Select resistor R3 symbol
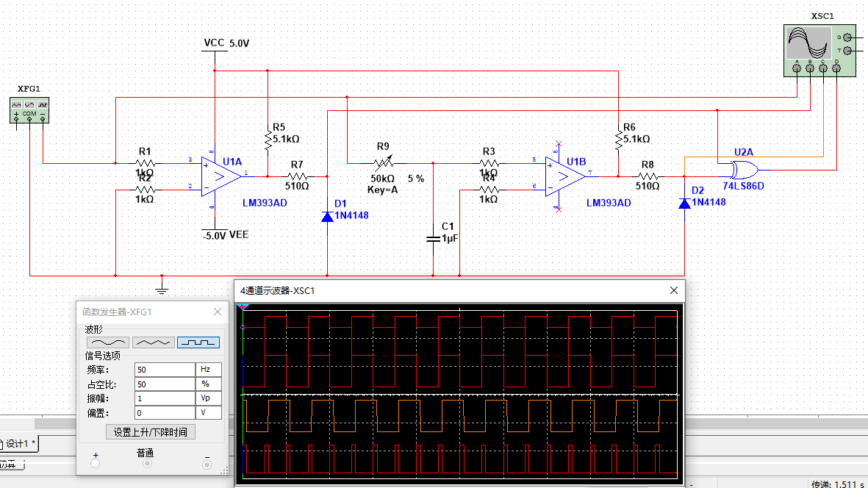868x488 pixels. [x=489, y=163]
